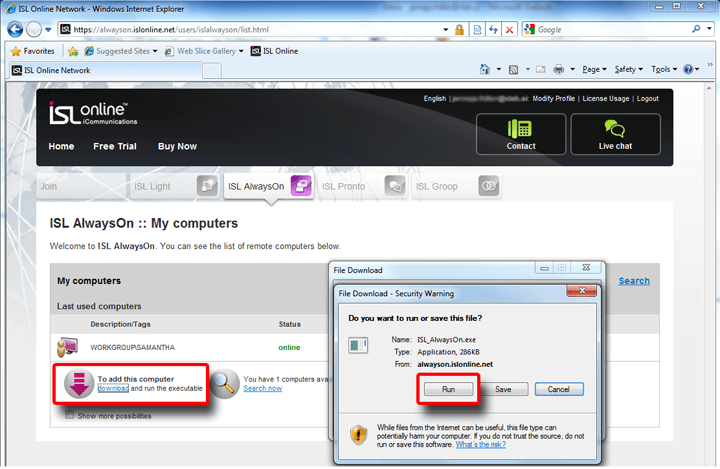Click the Favorites star icon

(x=16, y=50)
